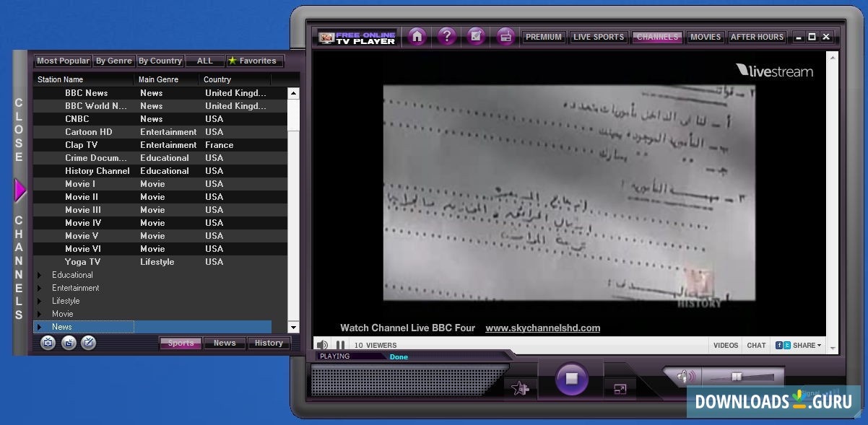This screenshot has height=425, width=868.
Task: Expand the Educational genre group
Action: pos(39,275)
